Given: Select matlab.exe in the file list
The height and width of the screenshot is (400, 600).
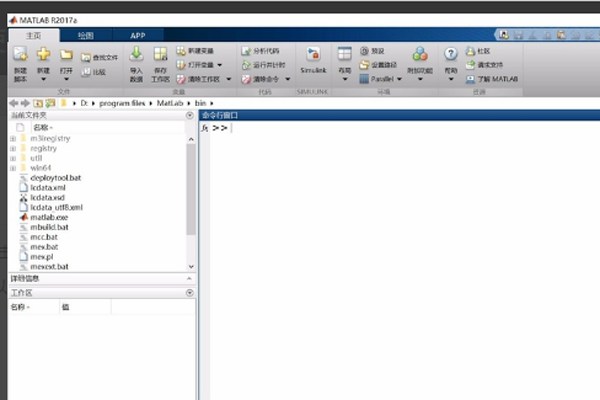Looking at the screenshot, I should pos(49,216).
